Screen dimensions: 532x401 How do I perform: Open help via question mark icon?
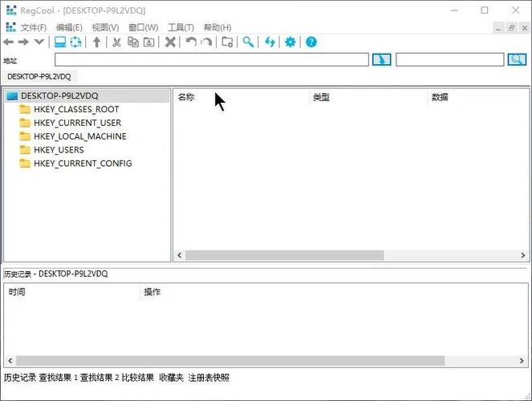pos(311,42)
